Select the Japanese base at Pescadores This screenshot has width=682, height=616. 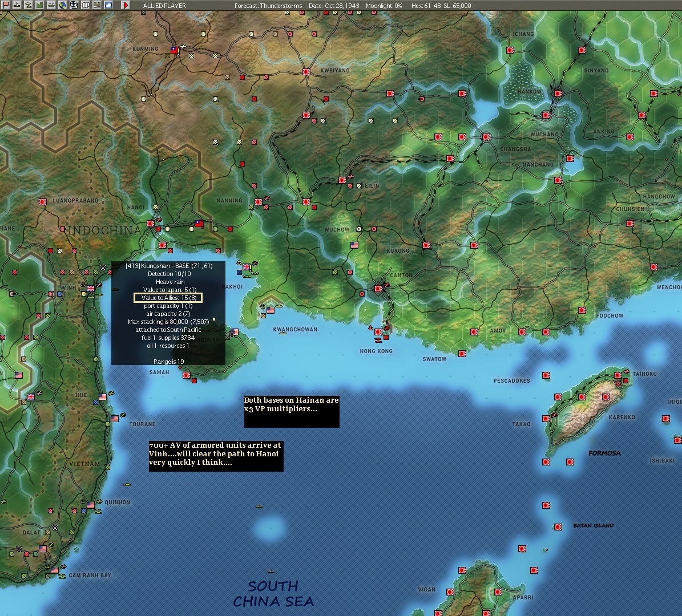point(546,375)
